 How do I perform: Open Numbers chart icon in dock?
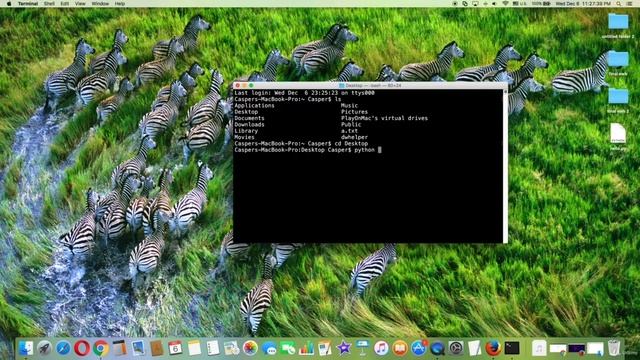(306, 348)
